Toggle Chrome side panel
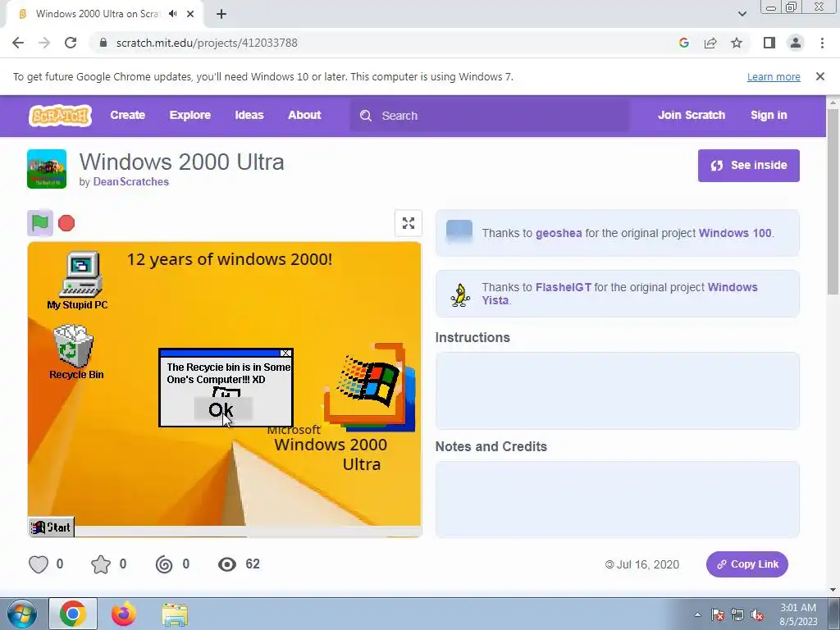840x630 pixels. 769,43
